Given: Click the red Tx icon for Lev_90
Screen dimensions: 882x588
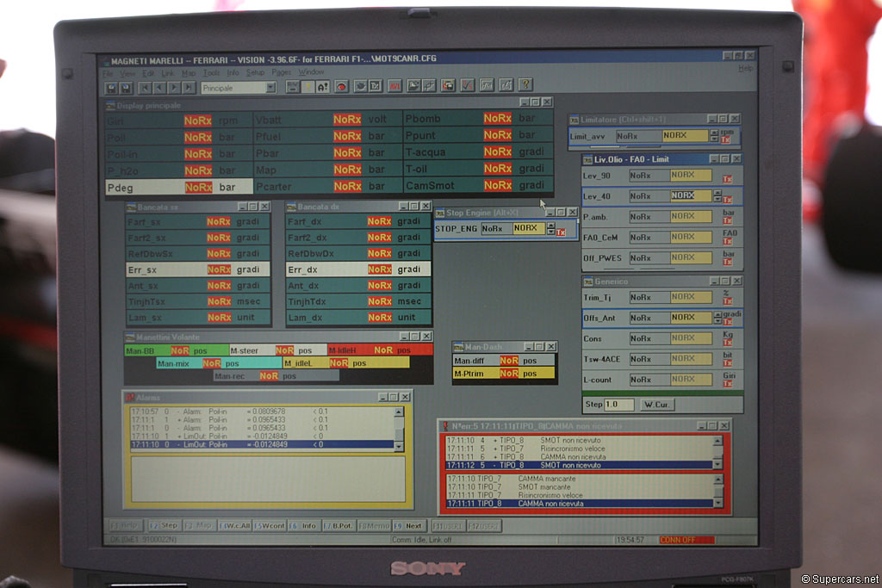Looking at the screenshot, I should pos(727,179).
